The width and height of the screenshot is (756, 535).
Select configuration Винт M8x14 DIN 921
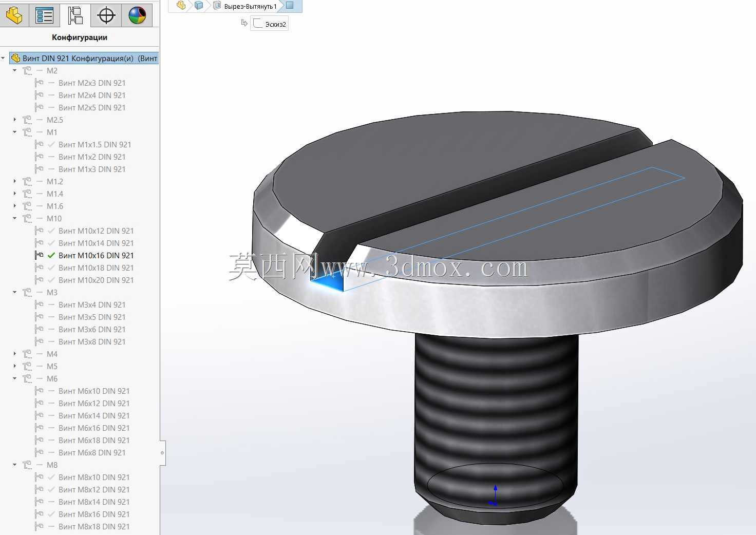[94, 502]
